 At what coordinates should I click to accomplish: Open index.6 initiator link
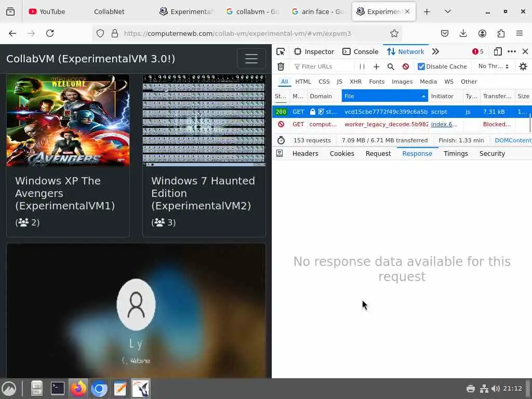click(x=444, y=124)
